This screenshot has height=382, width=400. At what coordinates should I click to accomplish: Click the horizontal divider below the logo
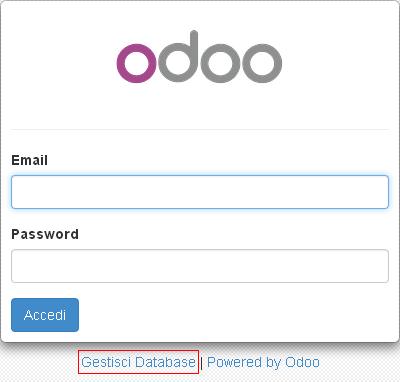(x=200, y=129)
